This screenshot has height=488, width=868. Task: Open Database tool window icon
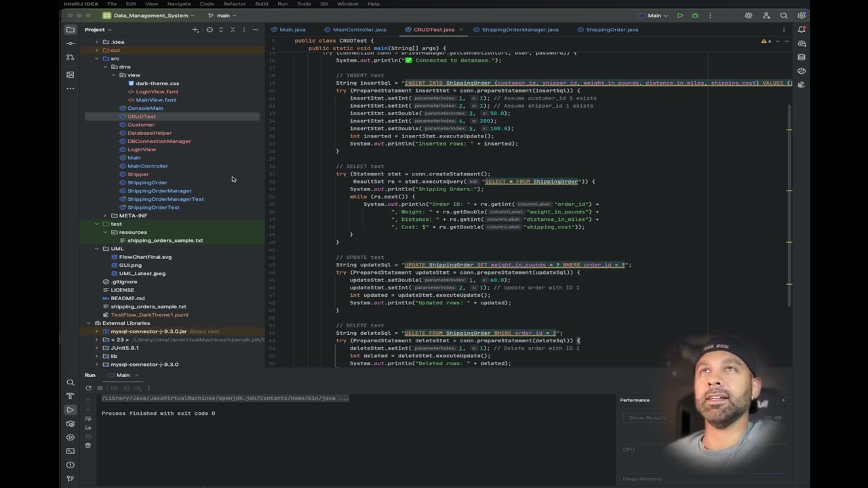(802, 57)
